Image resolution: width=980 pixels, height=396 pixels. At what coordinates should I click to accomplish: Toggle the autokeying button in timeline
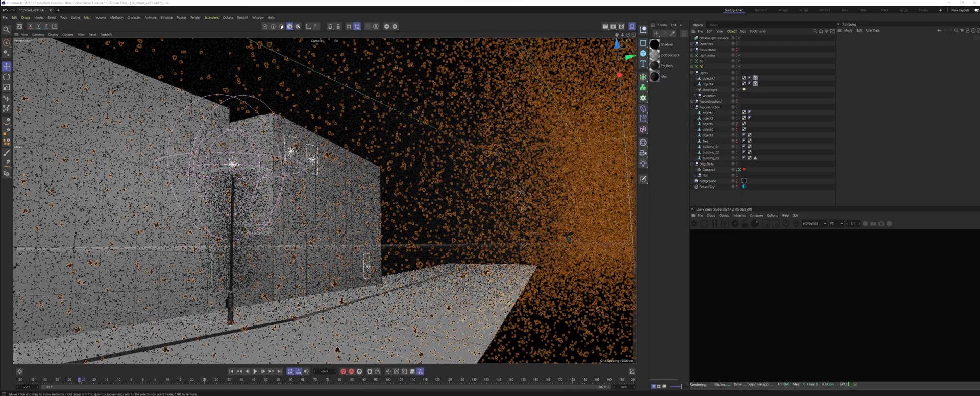point(351,371)
